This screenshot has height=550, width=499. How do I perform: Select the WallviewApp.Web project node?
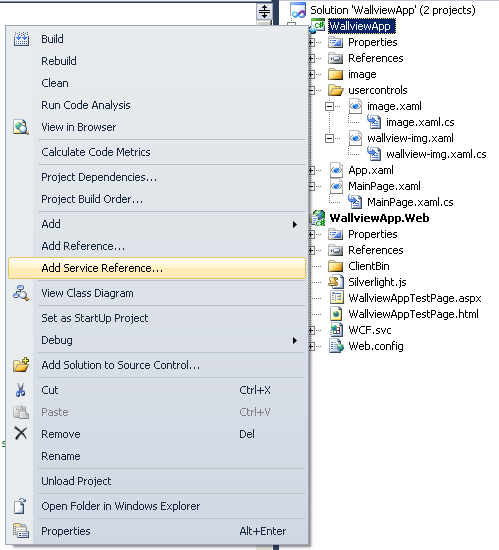tap(379, 218)
